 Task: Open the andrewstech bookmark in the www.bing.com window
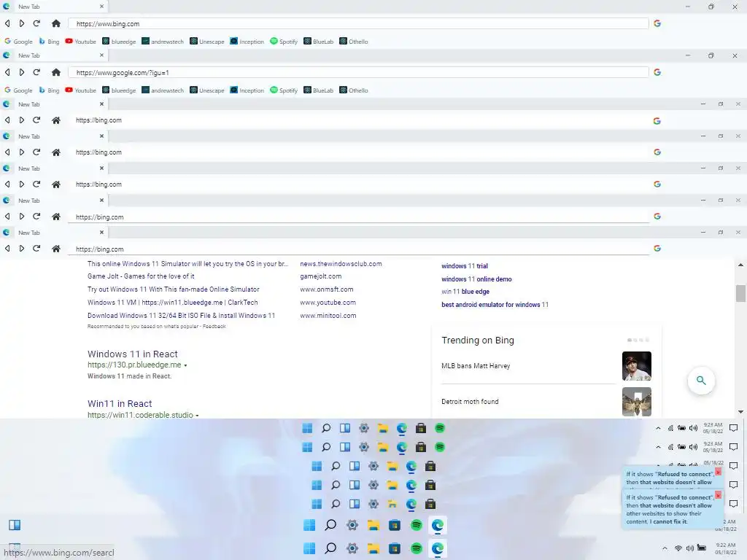[x=163, y=42]
